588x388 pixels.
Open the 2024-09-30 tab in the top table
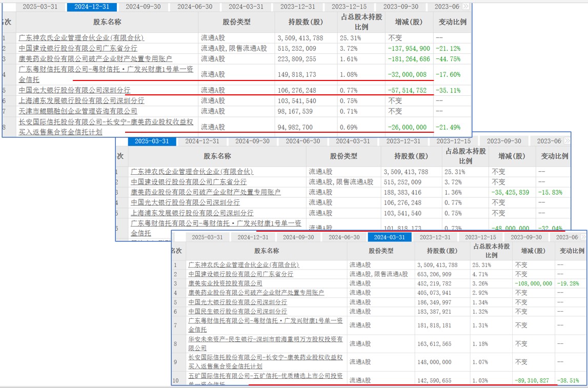click(143, 7)
